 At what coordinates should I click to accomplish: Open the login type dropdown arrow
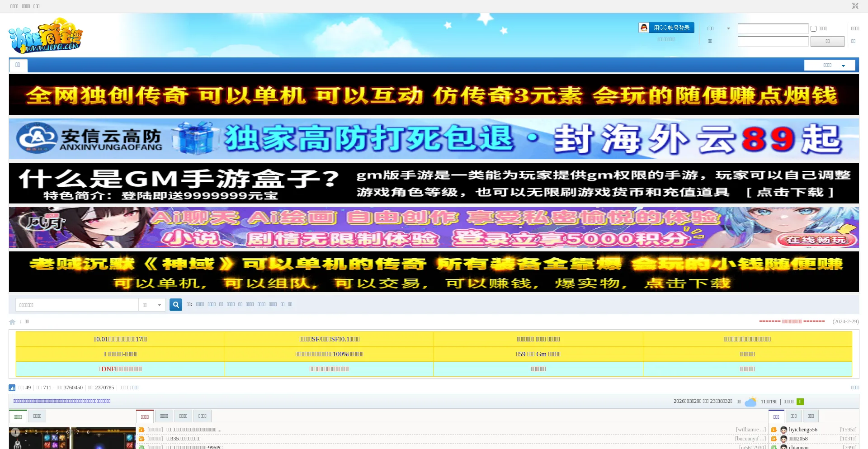click(x=728, y=28)
